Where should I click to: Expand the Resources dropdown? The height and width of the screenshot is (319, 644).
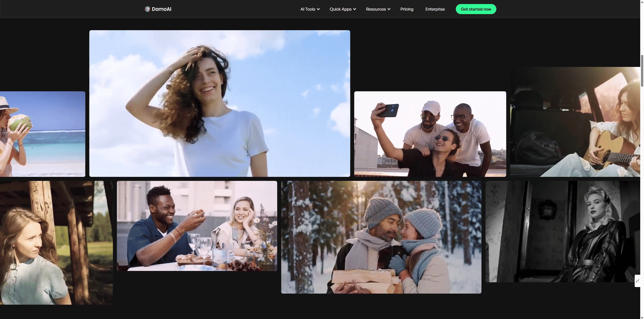click(378, 9)
